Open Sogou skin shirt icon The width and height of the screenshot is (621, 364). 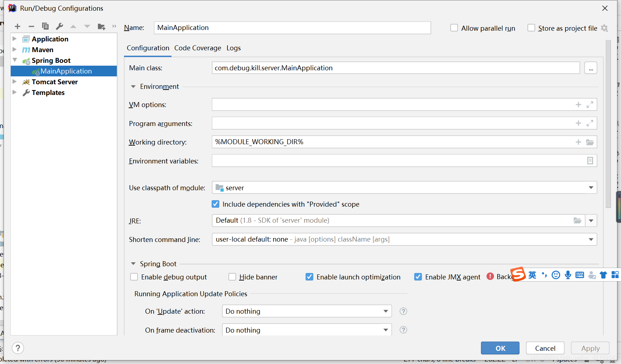coord(603,275)
